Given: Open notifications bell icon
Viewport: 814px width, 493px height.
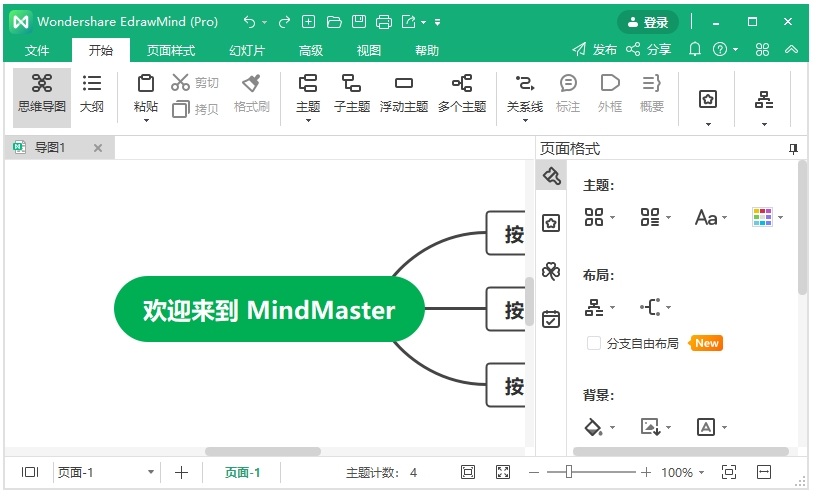Looking at the screenshot, I should point(695,49).
